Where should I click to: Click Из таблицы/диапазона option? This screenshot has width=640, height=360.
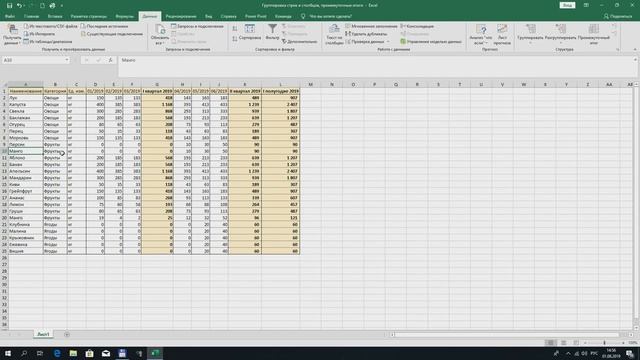(48, 42)
